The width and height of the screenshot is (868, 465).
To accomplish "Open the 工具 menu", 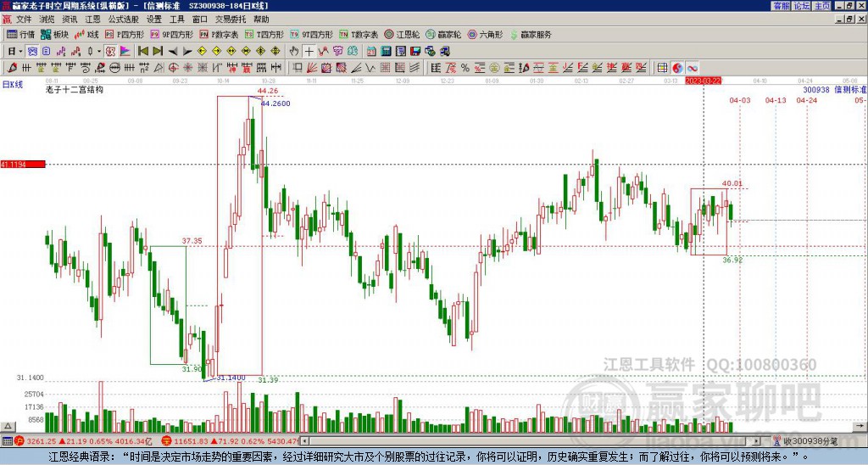I will pos(176,20).
